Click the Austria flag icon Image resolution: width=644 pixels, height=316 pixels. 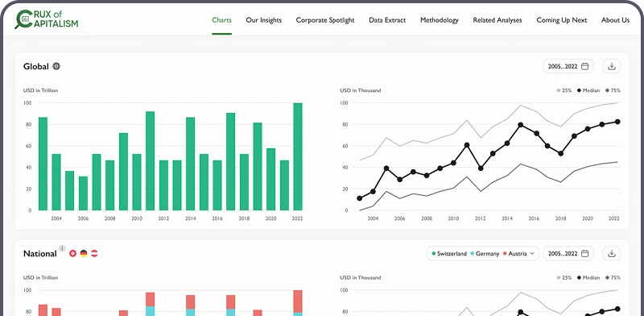click(x=94, y=253)
